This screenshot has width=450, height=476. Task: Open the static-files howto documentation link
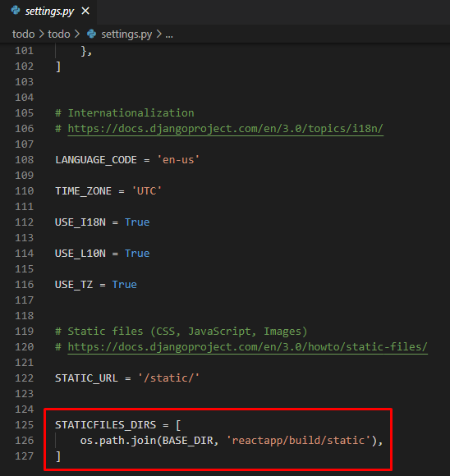(x=248, y=347)
